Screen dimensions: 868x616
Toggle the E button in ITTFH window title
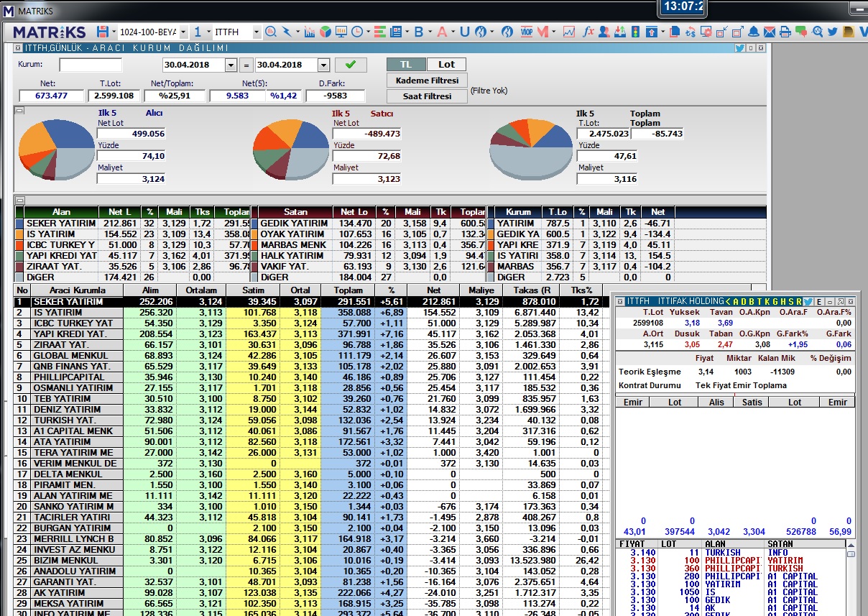coord(820,301)
